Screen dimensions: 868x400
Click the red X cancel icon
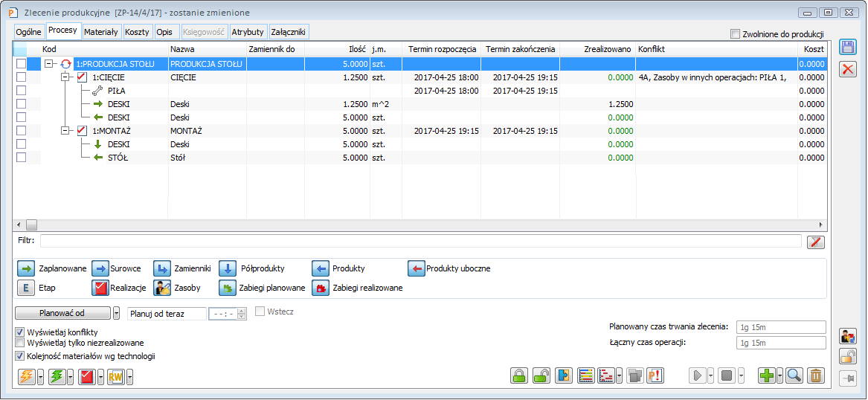click(848, 70)
